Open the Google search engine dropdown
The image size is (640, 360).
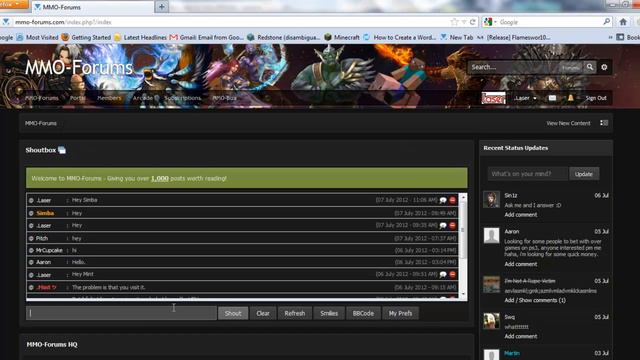point(490,22)
